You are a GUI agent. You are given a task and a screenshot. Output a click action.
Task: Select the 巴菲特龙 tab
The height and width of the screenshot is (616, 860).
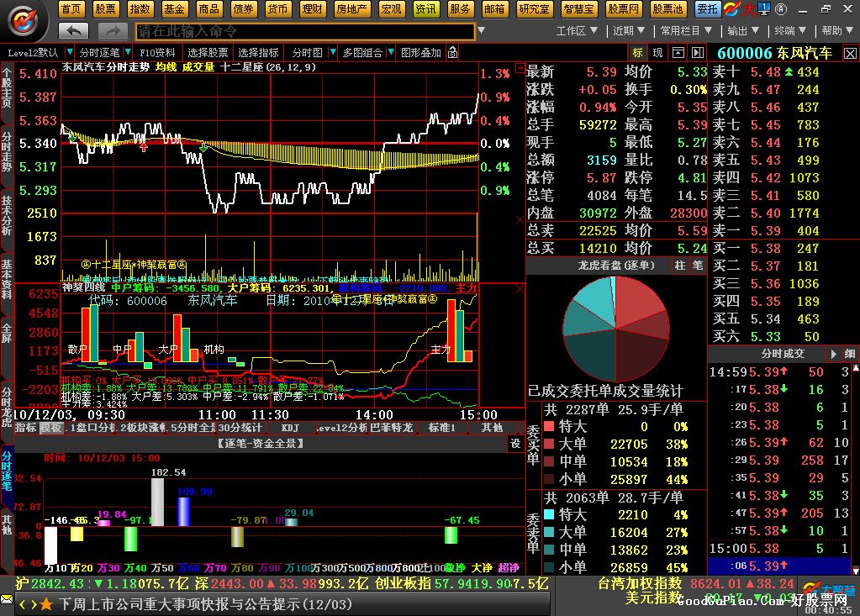pyautogui.click(x=391, y=428)
